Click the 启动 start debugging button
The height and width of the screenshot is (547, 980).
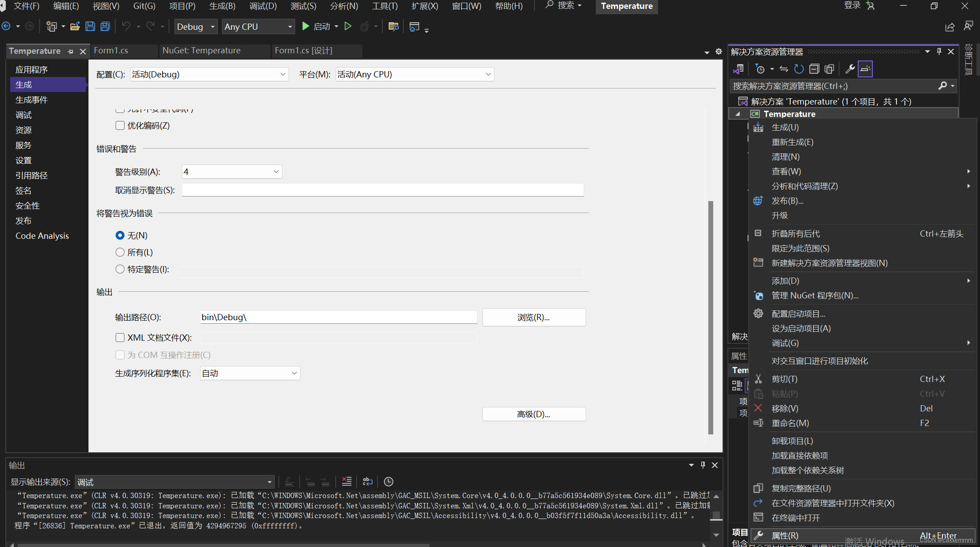(316, 27)
